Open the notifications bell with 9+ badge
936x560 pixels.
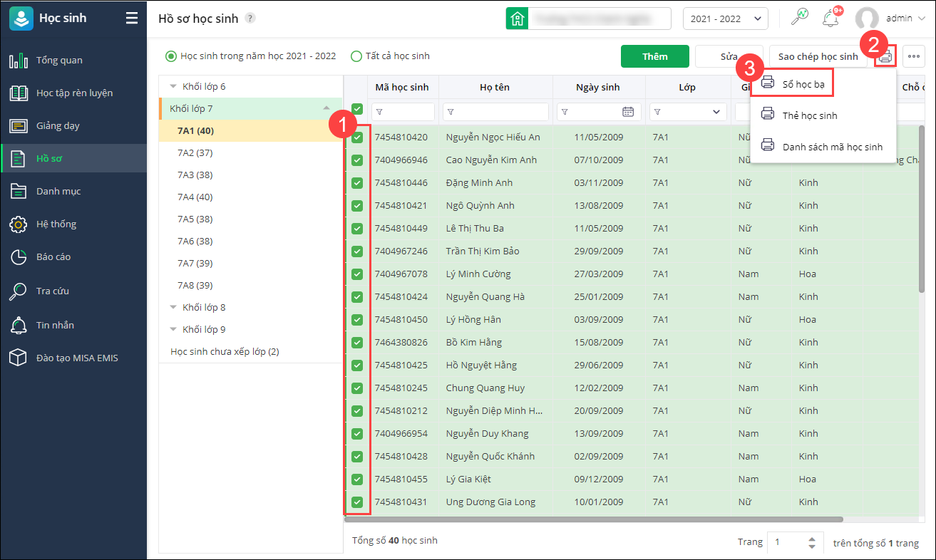click(830, 19)
